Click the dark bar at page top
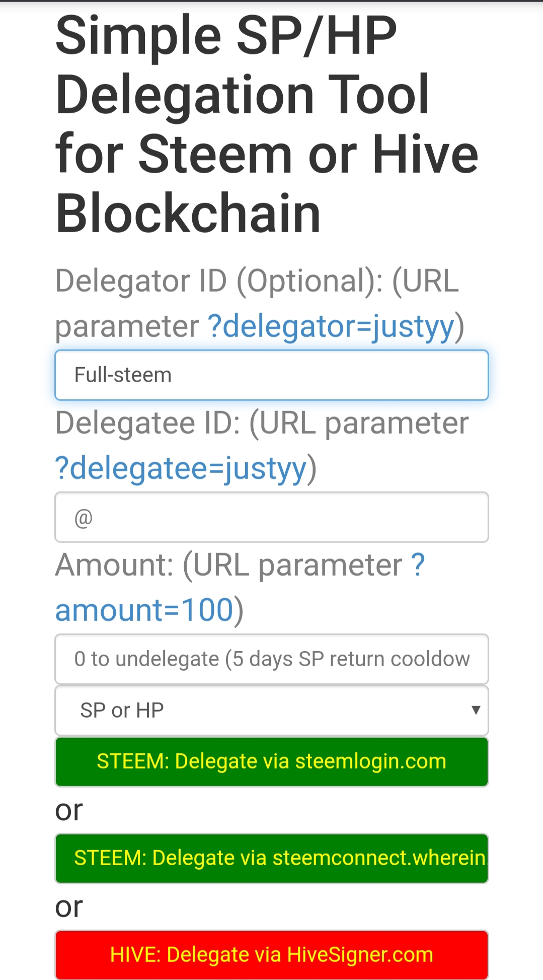543x980 pixels. point(271,1)
